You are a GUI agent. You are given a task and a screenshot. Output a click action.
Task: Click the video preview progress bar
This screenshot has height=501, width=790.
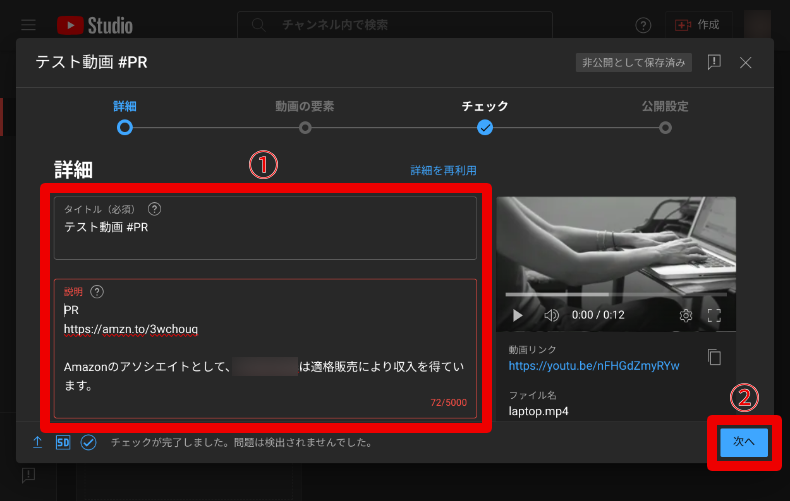click(x=616, y=294)
